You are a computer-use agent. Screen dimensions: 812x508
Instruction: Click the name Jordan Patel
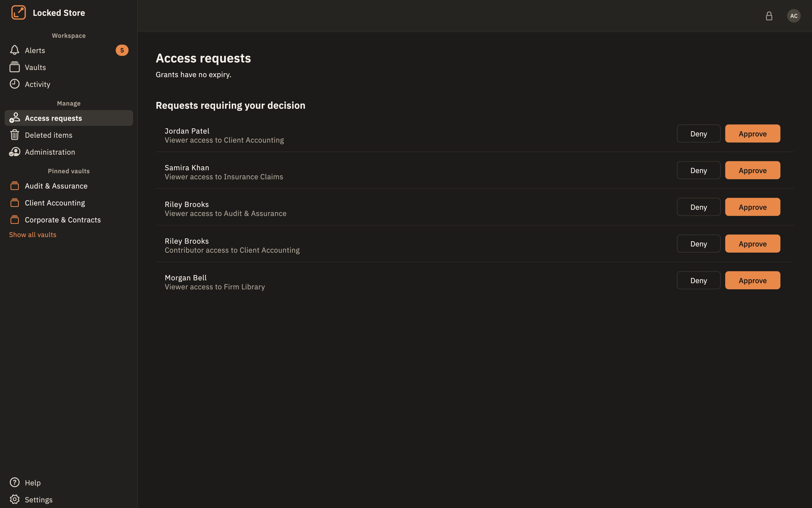[187, 131]
